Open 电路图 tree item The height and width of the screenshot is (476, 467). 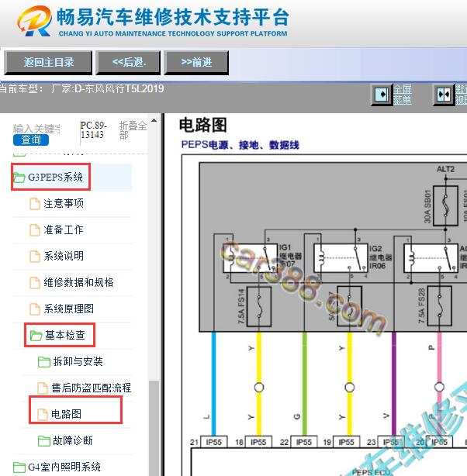pos(66,414)
